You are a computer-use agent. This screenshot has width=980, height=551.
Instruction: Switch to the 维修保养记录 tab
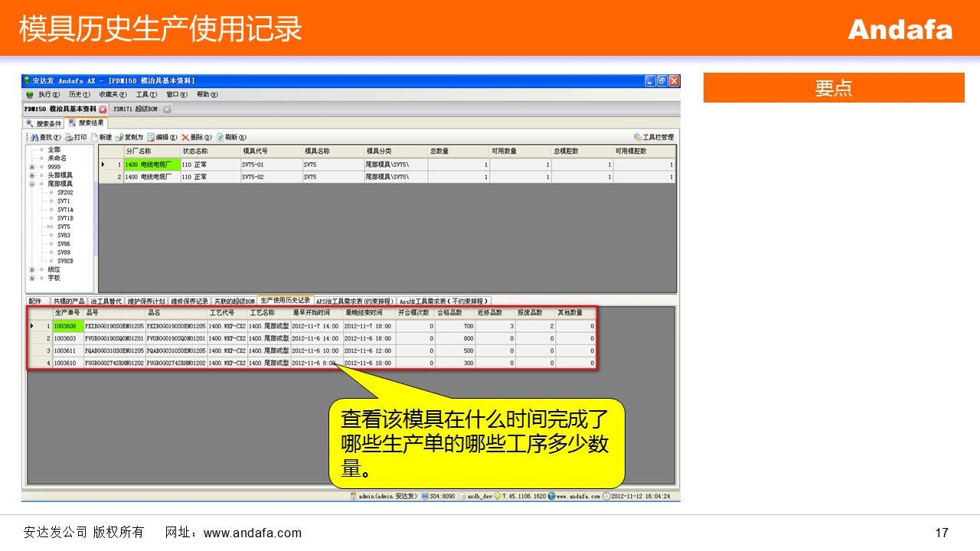(189, 301)
